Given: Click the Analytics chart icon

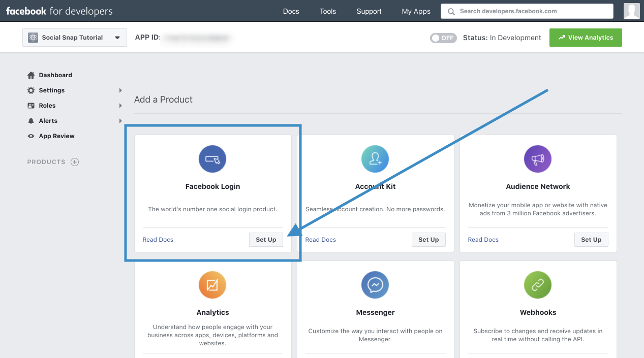Looking at the screenshot, I should point(212,285).
